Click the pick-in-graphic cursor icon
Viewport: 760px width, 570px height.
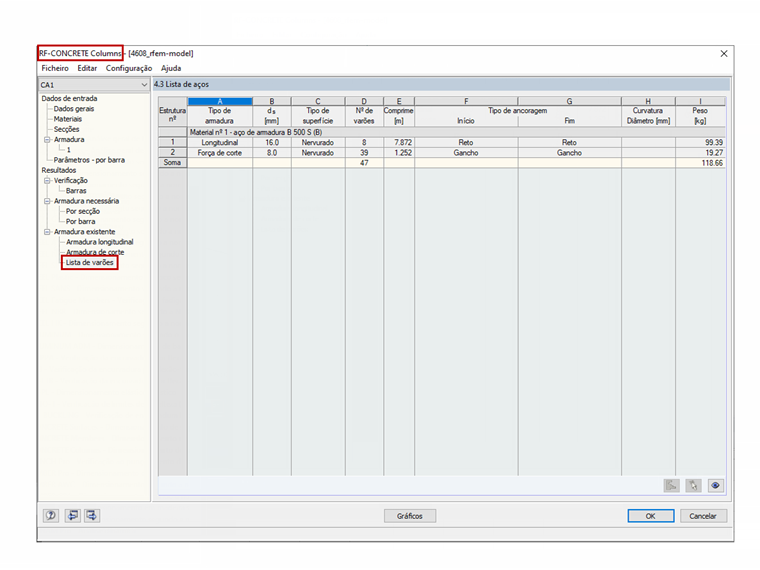pyautogui.click(x=694, y=485)
